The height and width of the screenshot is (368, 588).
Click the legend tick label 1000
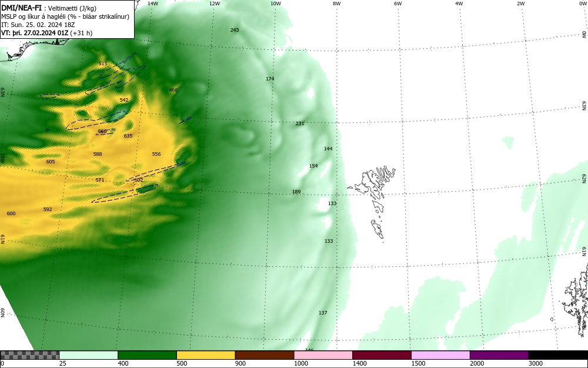point(300,363)
